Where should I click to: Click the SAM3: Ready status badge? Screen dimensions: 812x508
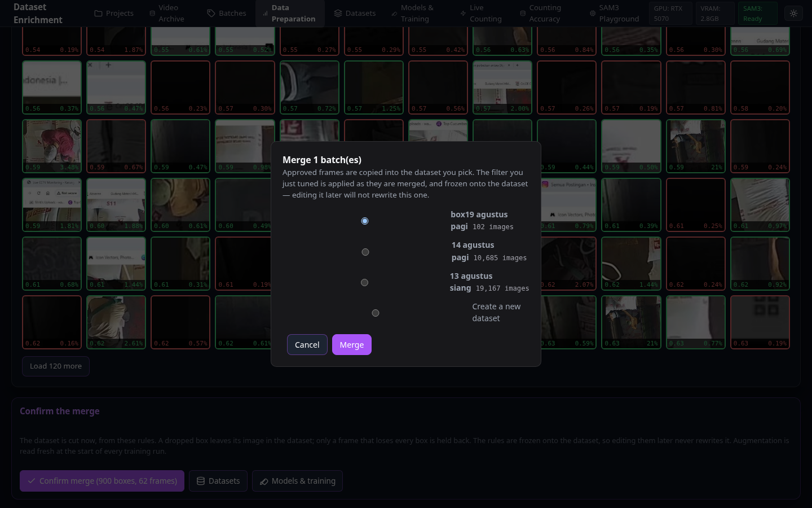pos(758,14)
